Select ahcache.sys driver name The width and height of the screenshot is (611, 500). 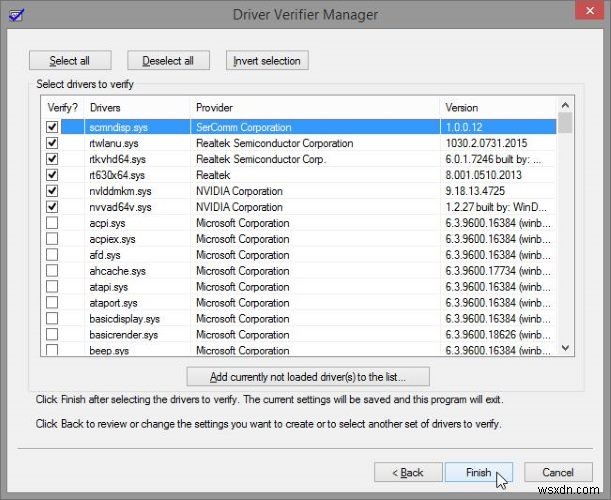click(117, 271)
